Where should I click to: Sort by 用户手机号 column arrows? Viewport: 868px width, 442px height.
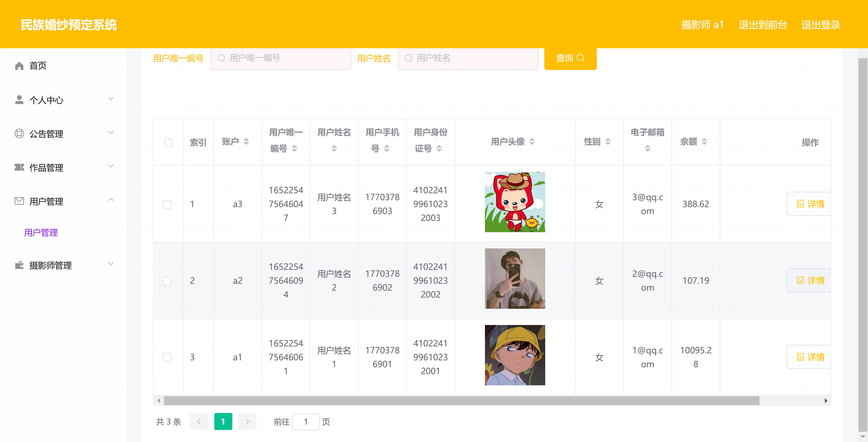click(387, 148)
